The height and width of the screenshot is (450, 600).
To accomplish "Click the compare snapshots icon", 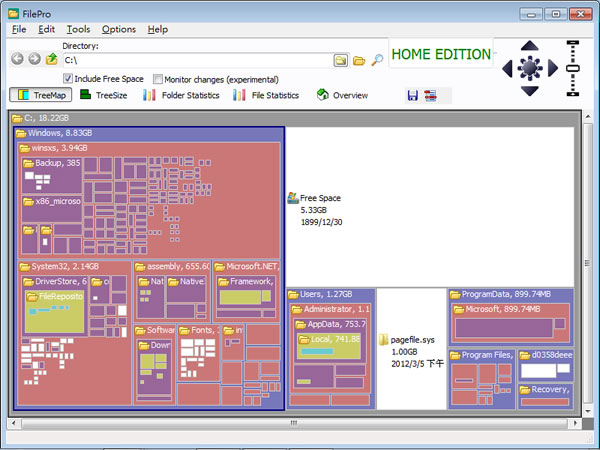I will click(x=430, y=95).
